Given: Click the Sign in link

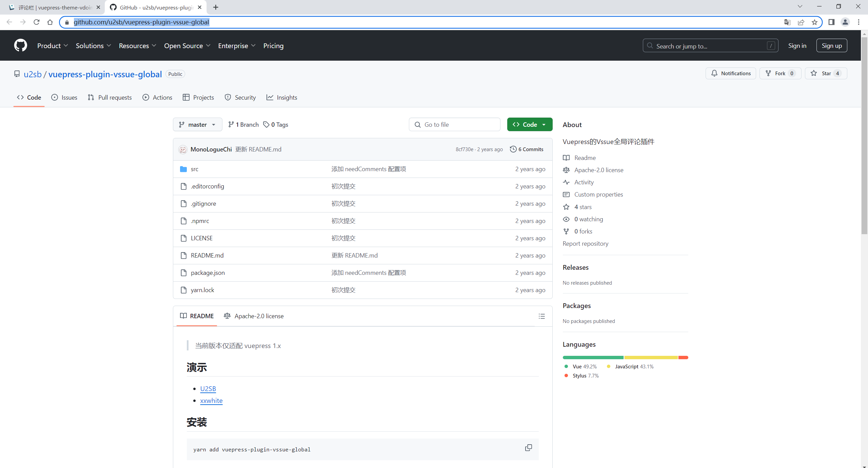Looking at the screenshot, I should pyautogui.click(x=797, y=46).
